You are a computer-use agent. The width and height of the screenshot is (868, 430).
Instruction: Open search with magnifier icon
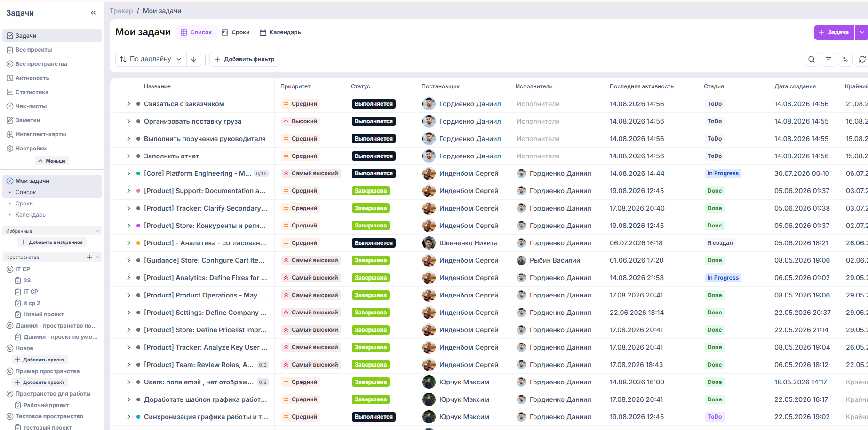812,59
